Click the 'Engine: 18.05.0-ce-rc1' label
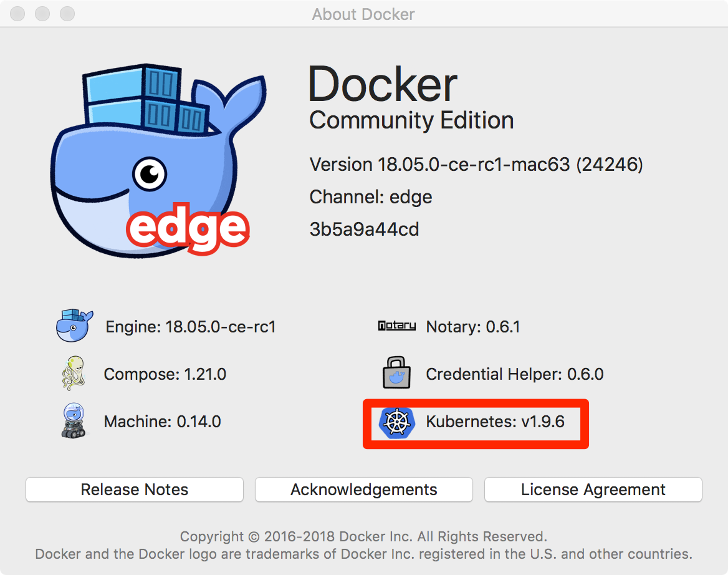 click(191, 327)
